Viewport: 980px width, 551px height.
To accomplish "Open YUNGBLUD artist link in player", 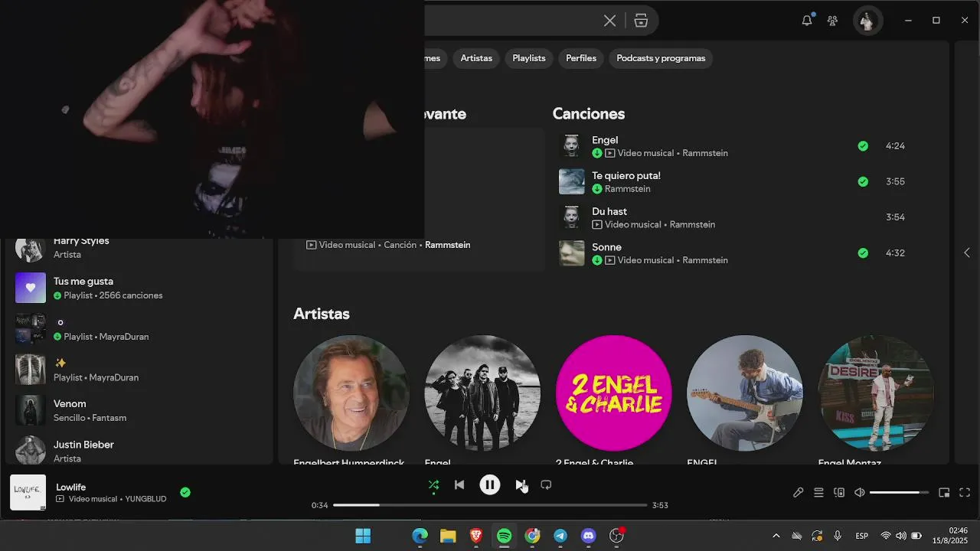I will point(145,499).
